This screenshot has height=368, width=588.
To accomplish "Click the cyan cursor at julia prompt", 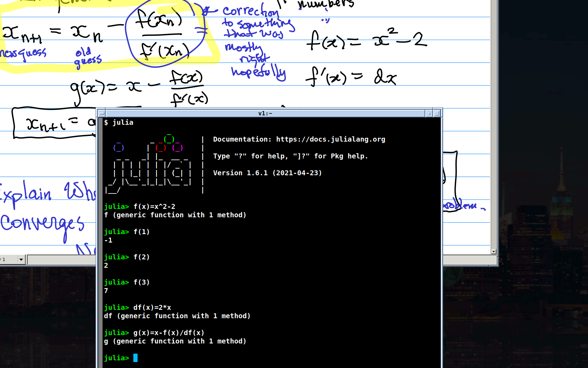I will (135, 358).
